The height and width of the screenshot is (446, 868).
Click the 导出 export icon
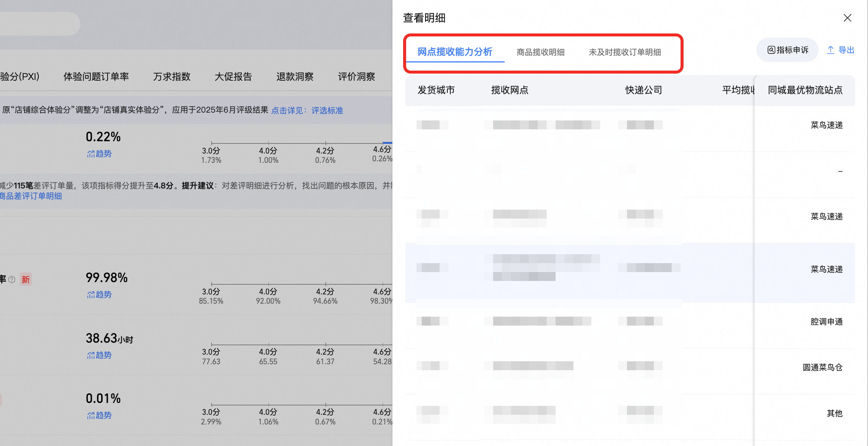(x=830, y=50)
